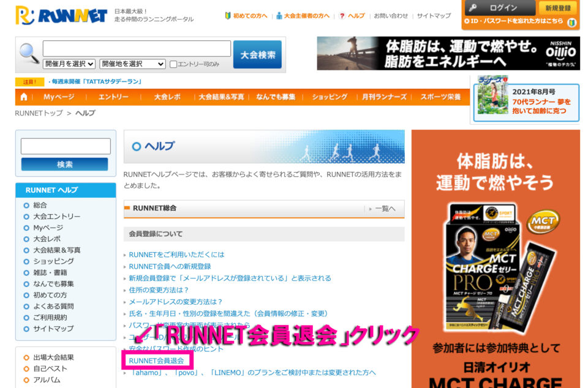This screenshot has width=588, height=388.
Task: Open the 氏名・生年月日・性別の登録を間違えた help link
Action: [228, 313]
